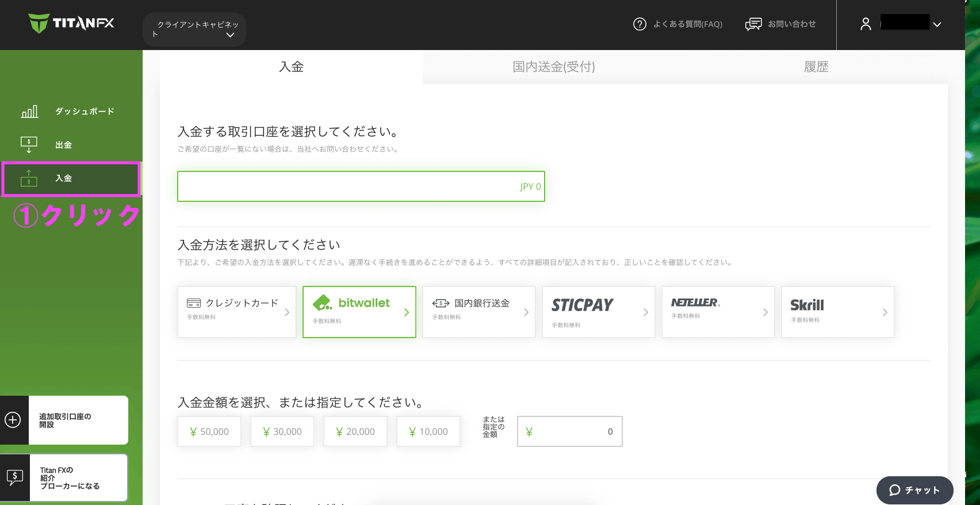Click the chevron on 国内銀行送金 card
The width and height of the screenshot is (980, 505).
pos(526,312)
